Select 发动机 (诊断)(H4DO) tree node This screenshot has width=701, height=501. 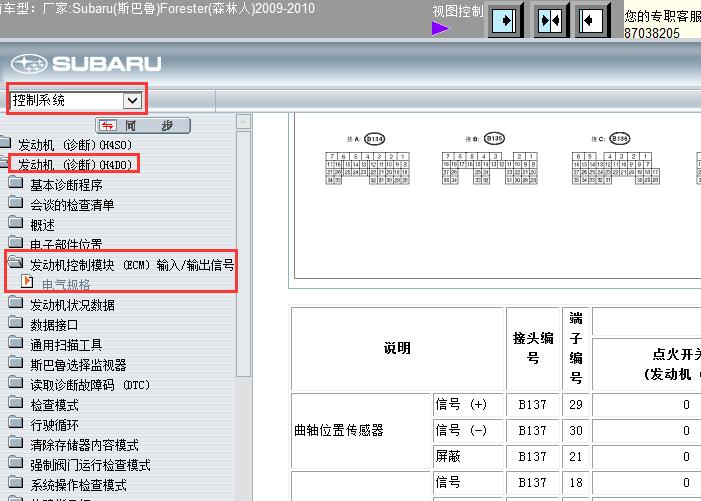(x=74, y=164)
